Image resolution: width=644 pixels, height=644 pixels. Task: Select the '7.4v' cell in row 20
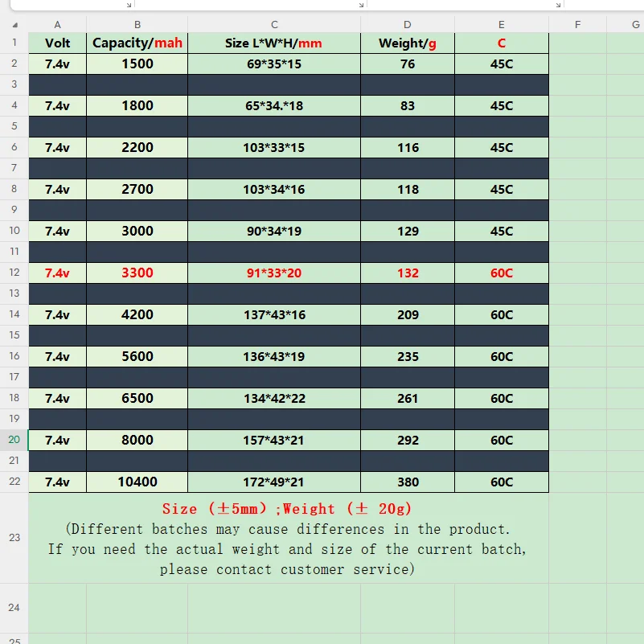pos(58,441)
